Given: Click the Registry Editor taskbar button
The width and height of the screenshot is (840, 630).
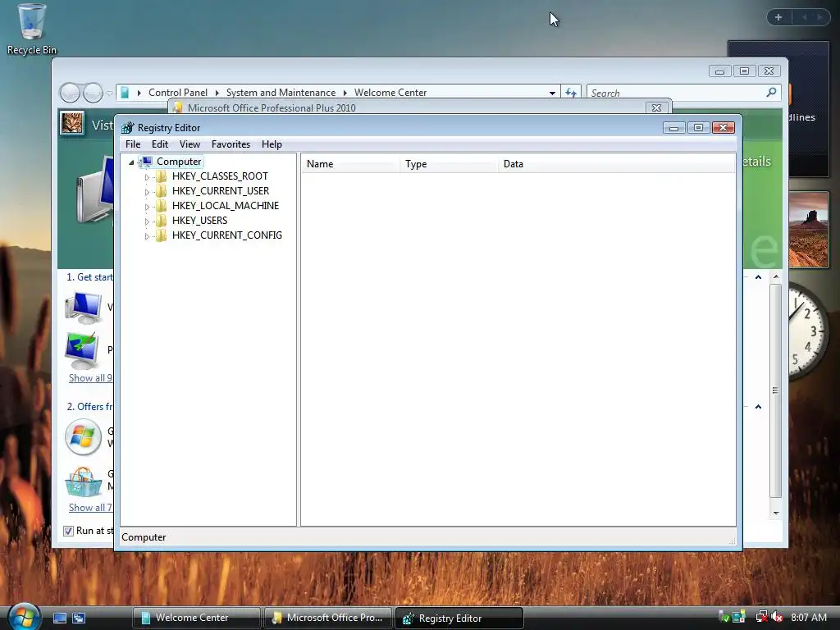Looking at the screenshot, I should click(459, 618).
